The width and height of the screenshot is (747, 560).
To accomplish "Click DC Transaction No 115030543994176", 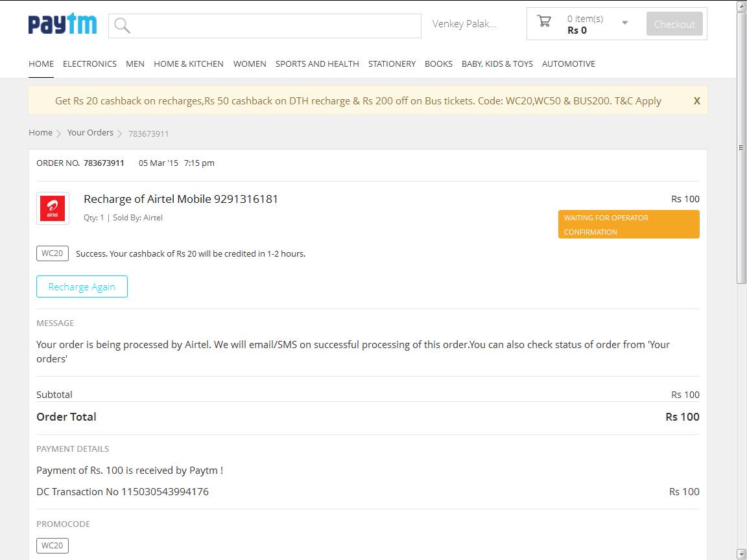I will click(123, 491).
